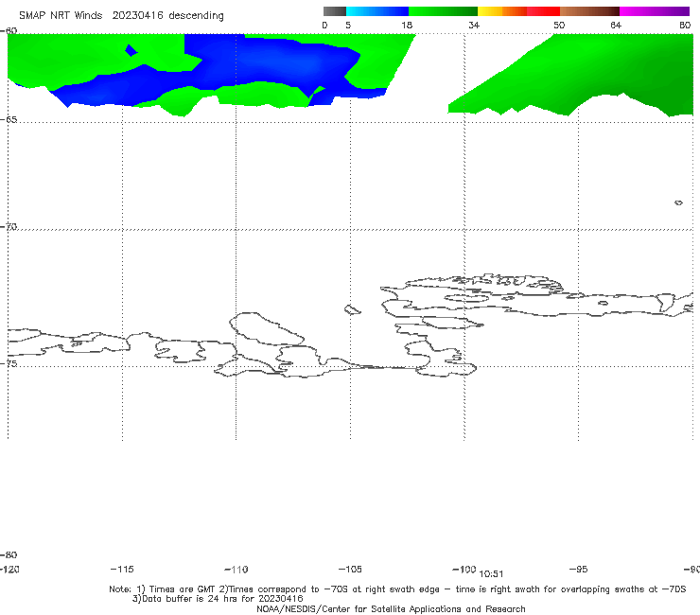The width and height of the screenshot is (700, 615).
Task: Click the latitude label '-80'
Action: point(9,554)
